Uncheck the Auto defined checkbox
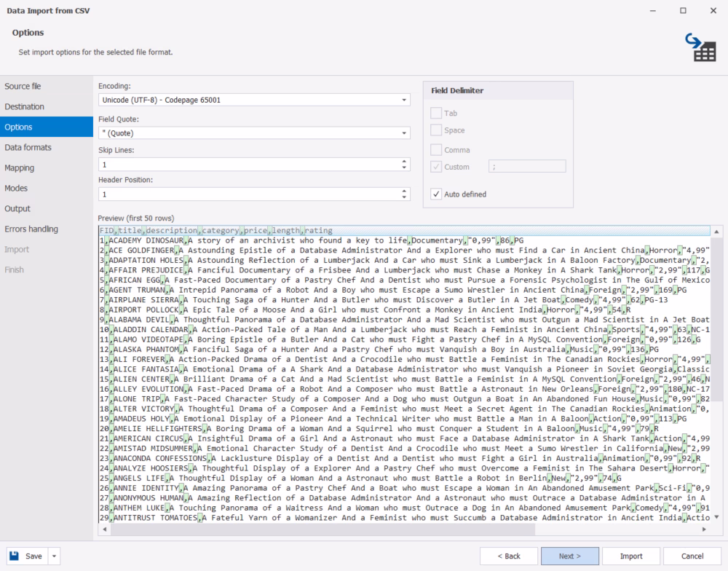The width and height of the screenshot is (728, 571). pos(436,194)
